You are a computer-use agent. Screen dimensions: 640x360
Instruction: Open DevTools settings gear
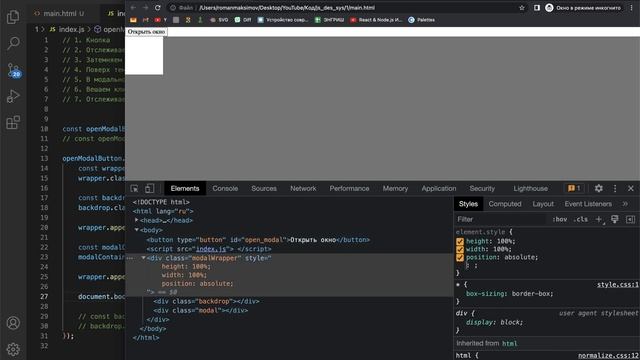[598, 188]
